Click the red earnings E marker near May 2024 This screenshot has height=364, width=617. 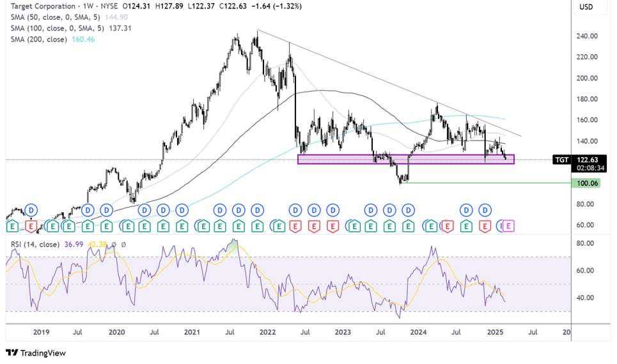tap(448, 226)
